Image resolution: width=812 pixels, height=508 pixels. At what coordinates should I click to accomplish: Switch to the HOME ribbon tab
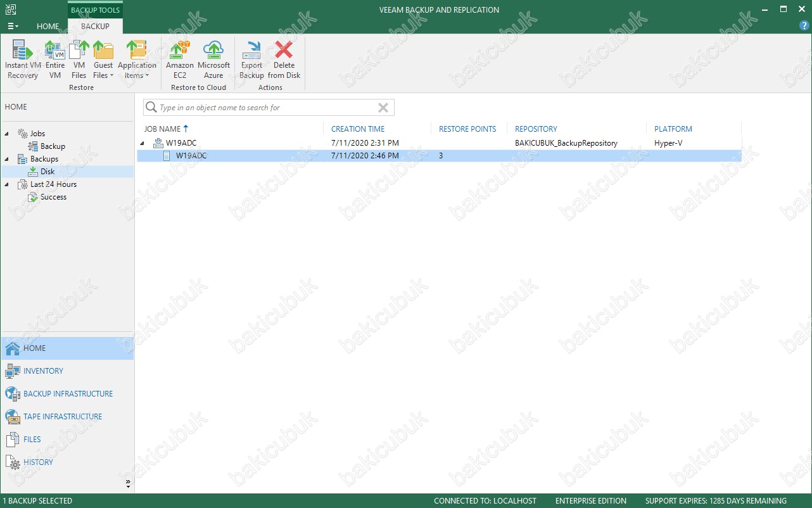48,26
